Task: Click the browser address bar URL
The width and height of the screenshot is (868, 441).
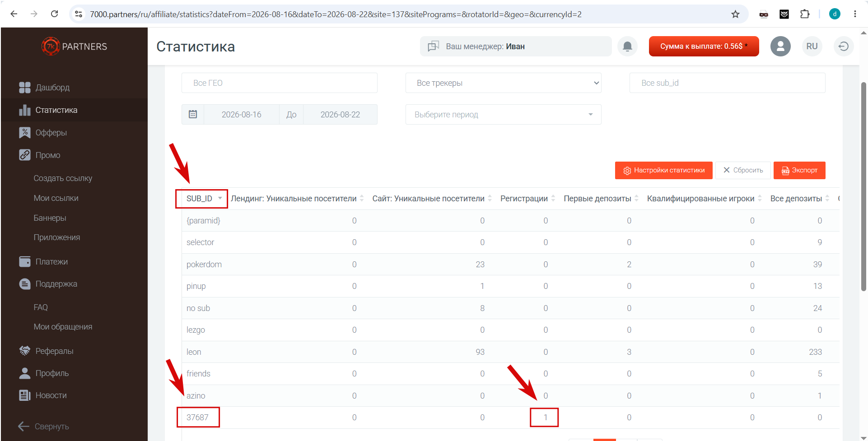Action: pos(336,14)
